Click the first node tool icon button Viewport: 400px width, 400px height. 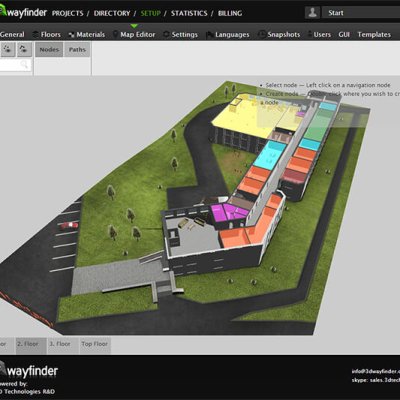(x=8, y=49)
